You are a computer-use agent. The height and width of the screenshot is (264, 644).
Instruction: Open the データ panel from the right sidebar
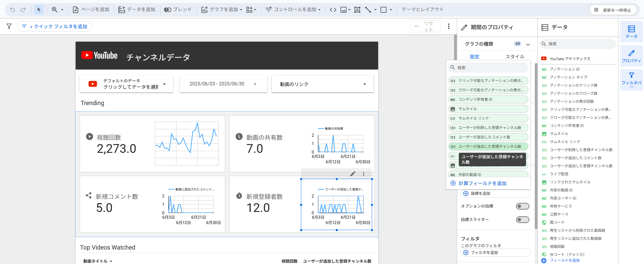pos(632,32)
